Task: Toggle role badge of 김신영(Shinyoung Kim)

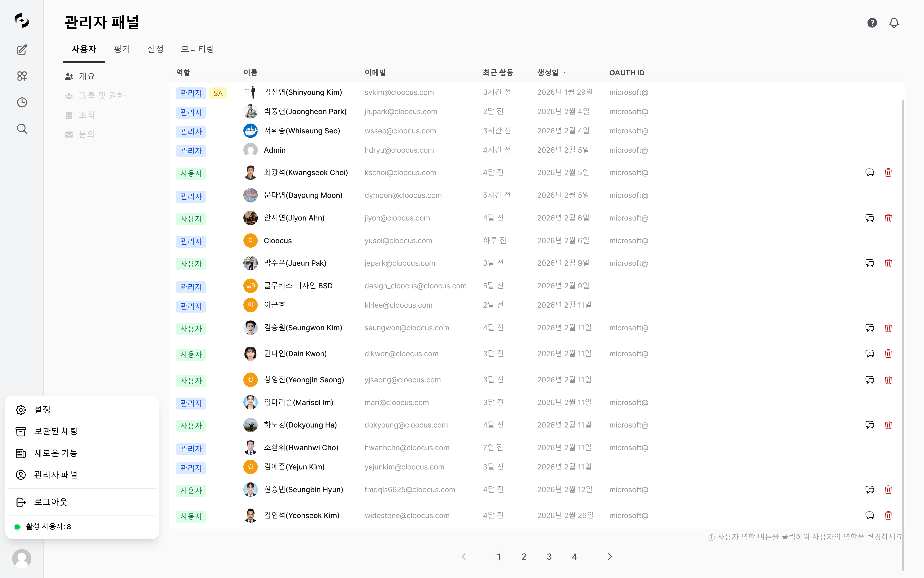Action: (191, 93)
